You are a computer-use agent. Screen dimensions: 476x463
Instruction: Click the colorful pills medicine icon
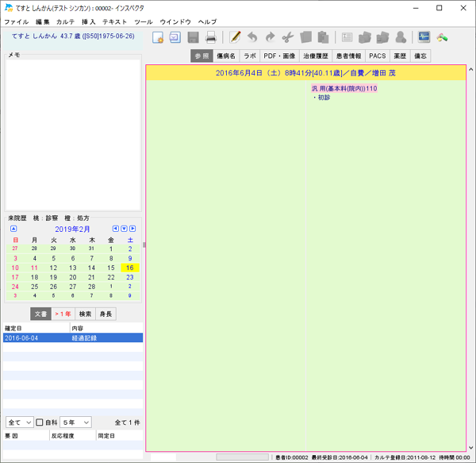[442, 37]
